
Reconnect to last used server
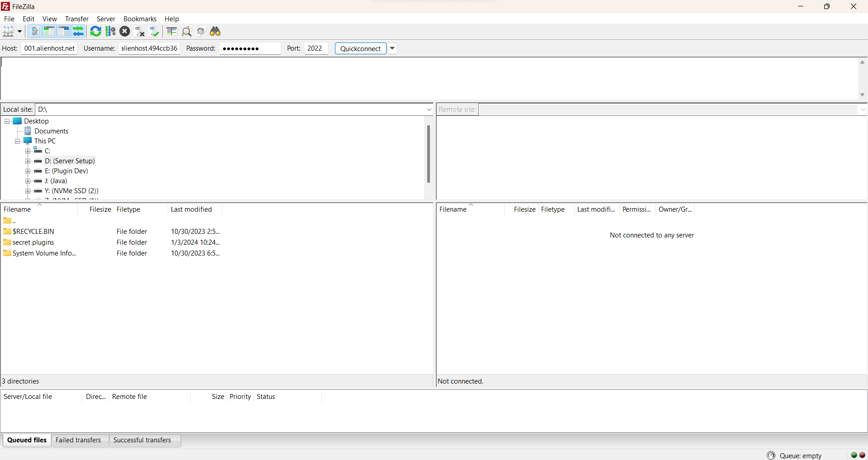[155, 31]
